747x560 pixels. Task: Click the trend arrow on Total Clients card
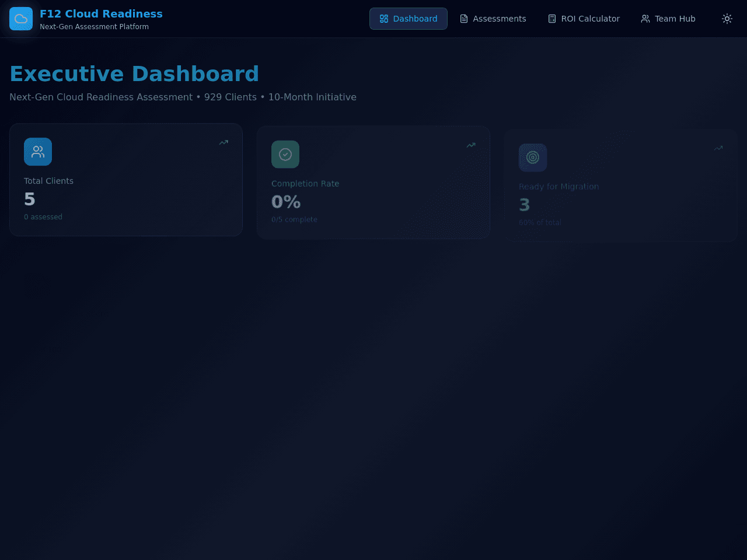tap(224, 142)
